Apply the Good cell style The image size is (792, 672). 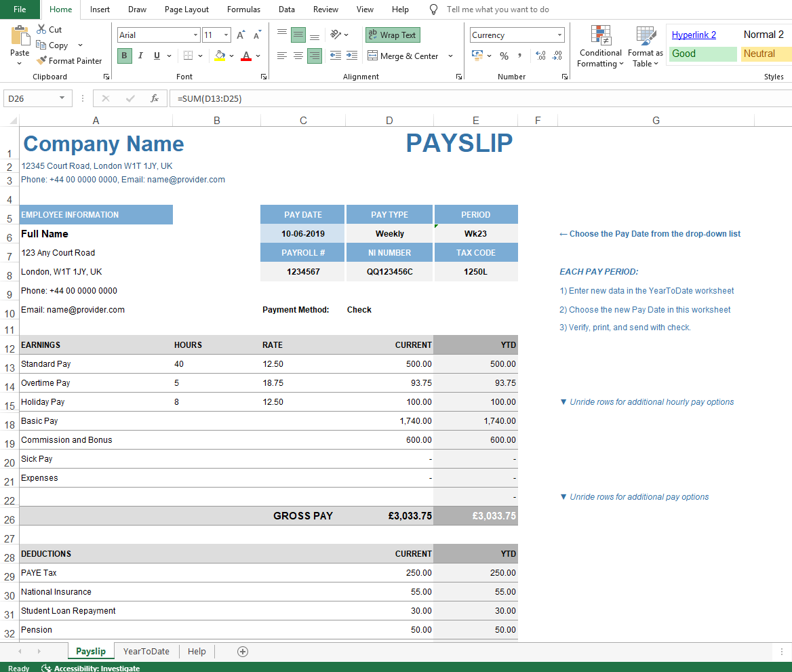pos(702,54)
